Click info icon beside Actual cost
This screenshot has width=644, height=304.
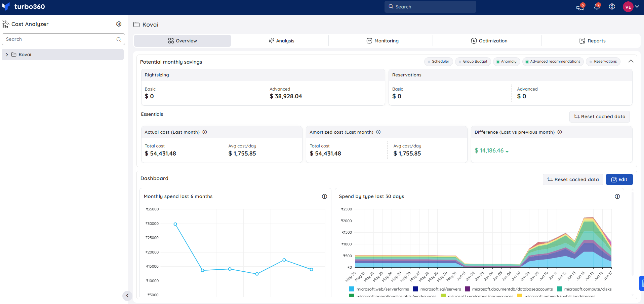click(205, 132)
